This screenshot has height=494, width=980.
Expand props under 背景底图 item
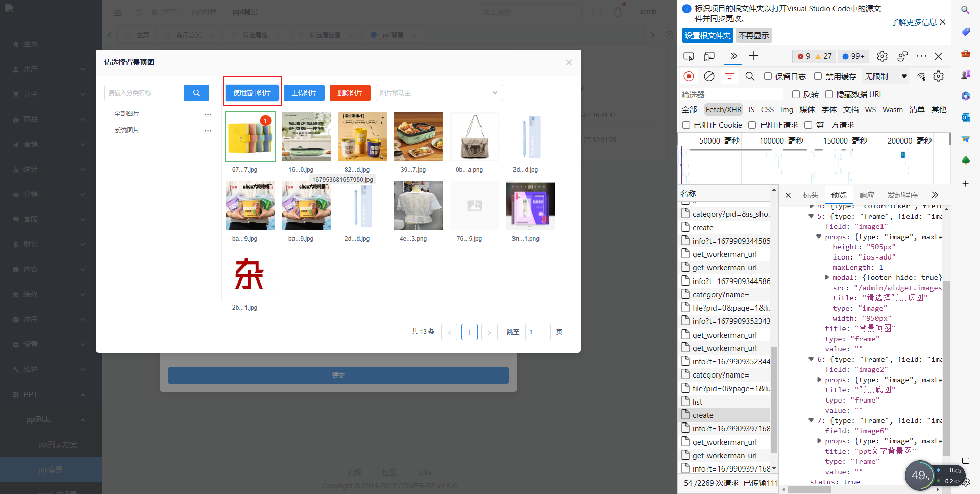(819, 380)
